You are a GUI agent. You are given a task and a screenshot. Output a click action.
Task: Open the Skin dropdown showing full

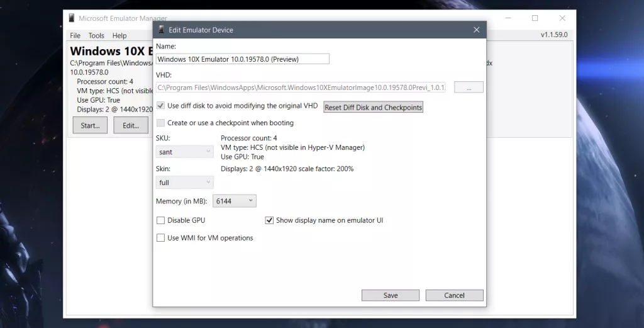point(184,182)
